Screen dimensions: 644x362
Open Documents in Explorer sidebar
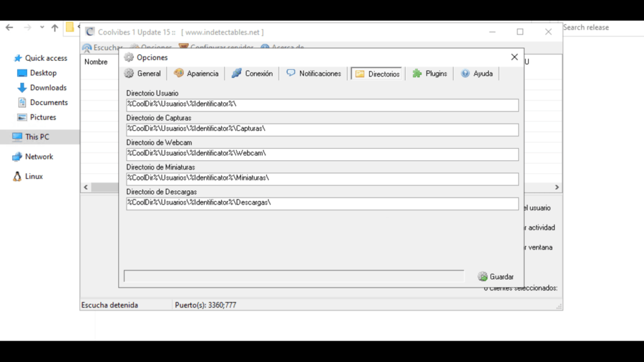pyautogui.click(x=49, y=102)
